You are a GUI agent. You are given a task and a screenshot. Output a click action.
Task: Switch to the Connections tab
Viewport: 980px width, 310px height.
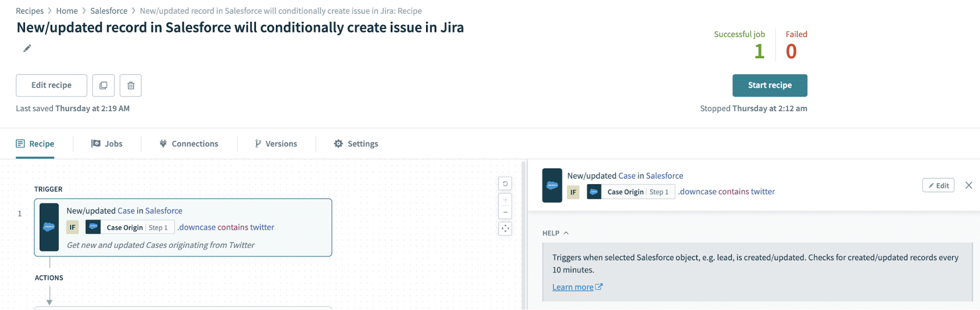(189, 143)
